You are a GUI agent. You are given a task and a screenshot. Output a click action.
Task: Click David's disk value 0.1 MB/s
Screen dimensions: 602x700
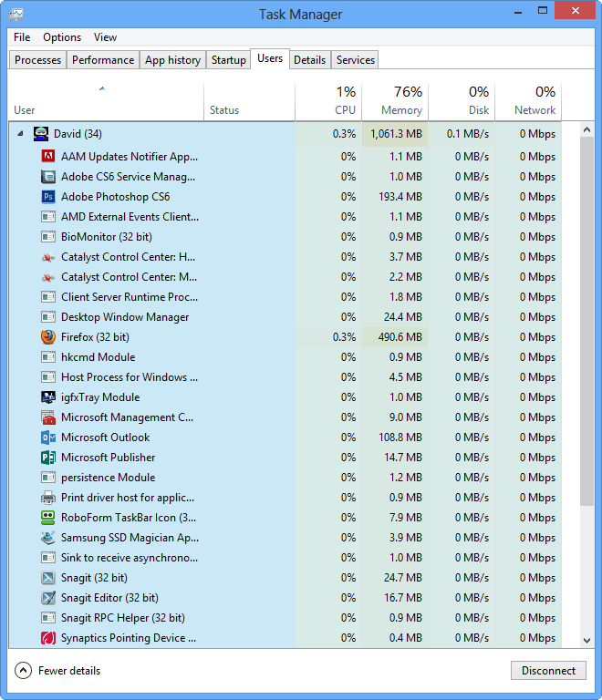(468, 134)
